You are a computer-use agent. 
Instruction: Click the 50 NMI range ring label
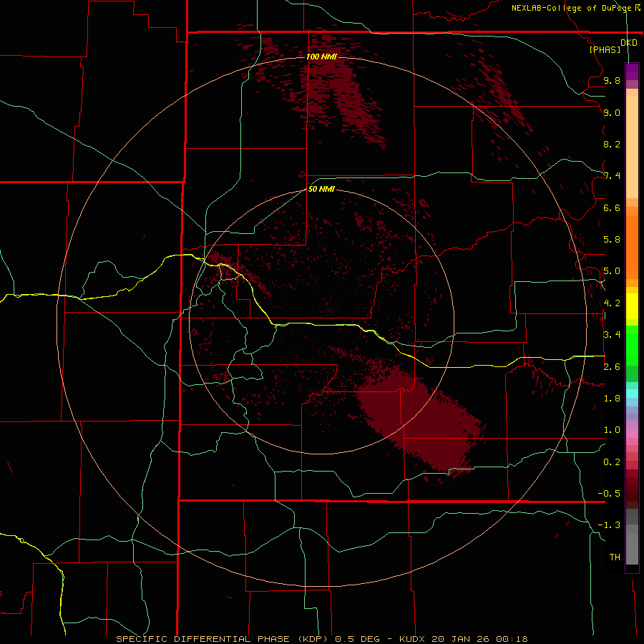point(321,189)
